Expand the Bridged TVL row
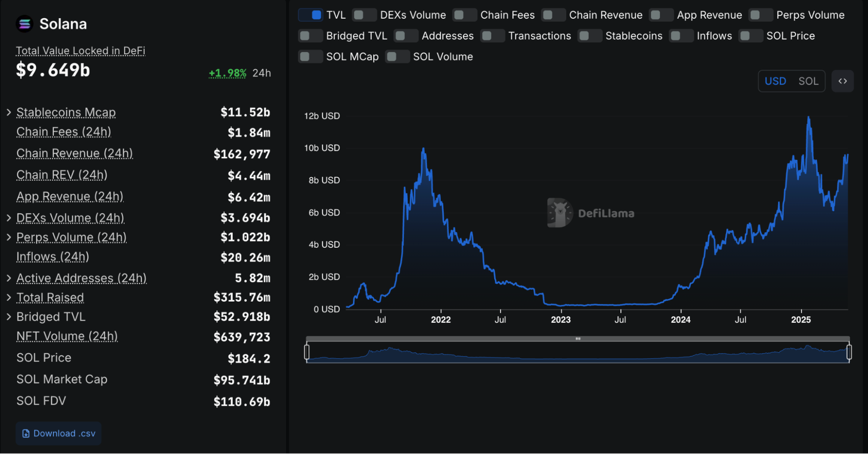 click(9, 317)
